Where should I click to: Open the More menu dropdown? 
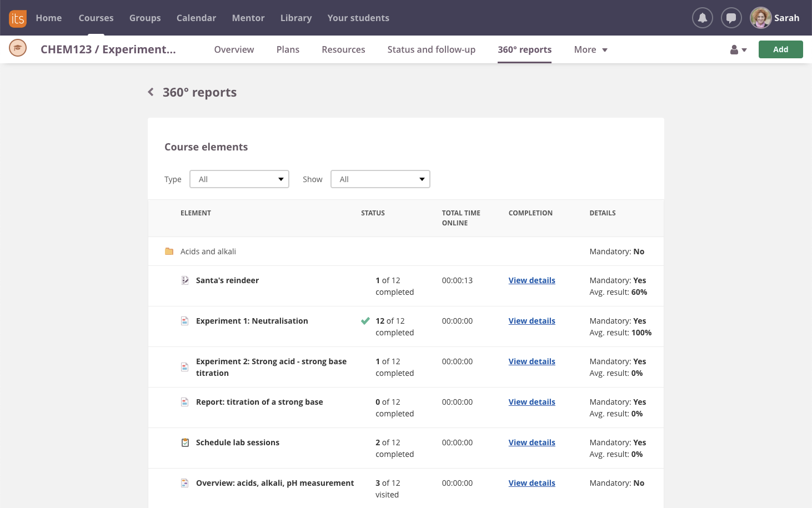590,49
